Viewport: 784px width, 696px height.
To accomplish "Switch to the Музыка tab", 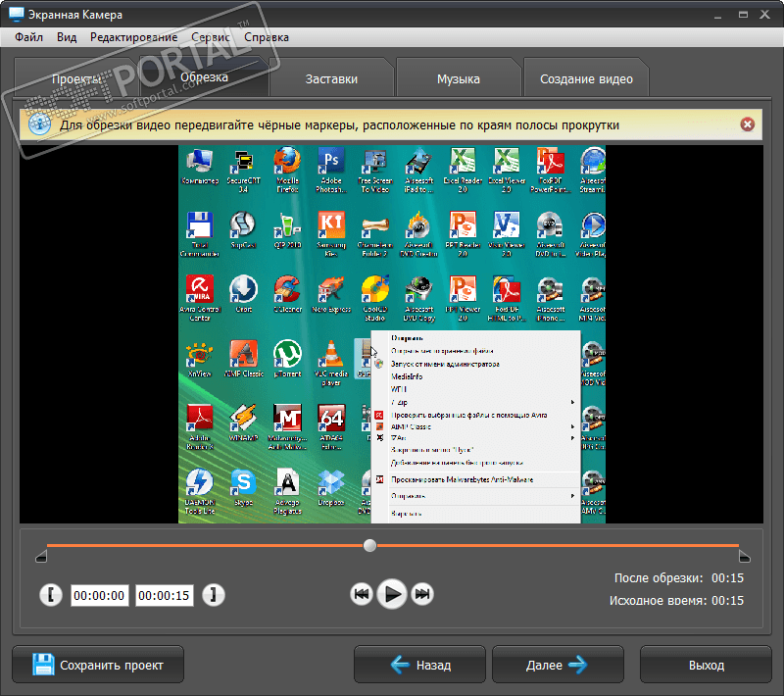I will click(459, 79).
